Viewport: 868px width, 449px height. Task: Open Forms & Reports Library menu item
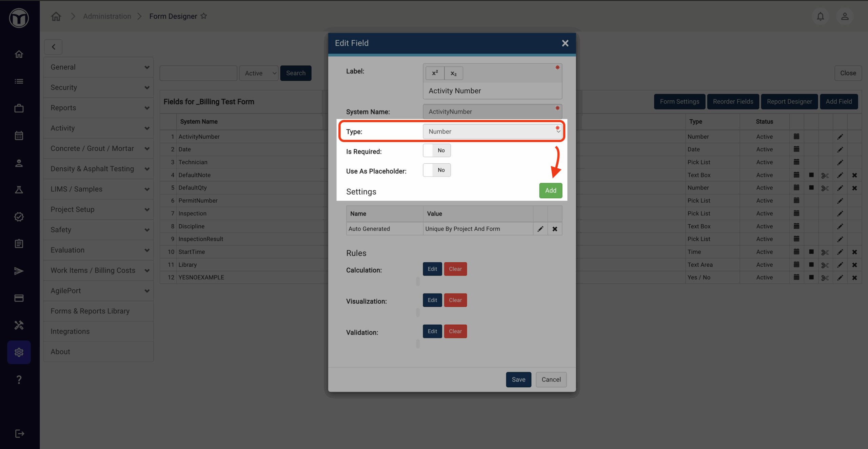pyautogui.click(x=90, y=311)
